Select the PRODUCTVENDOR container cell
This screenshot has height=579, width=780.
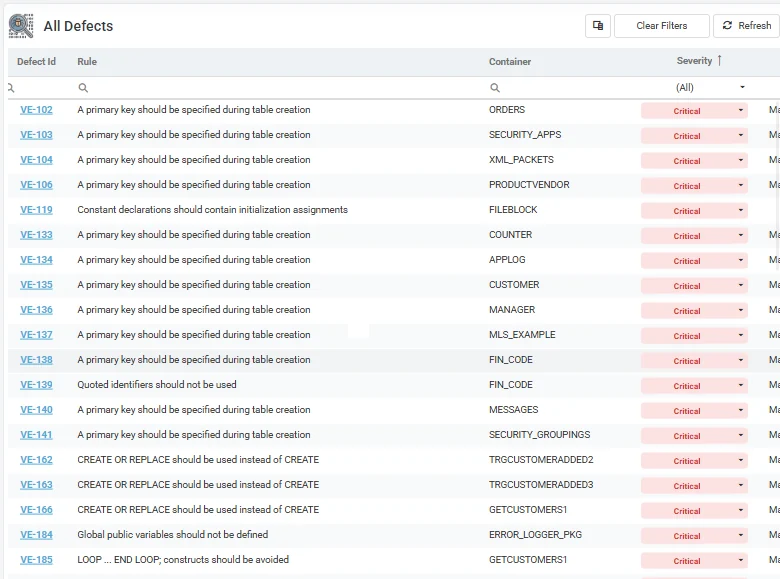pos(529,185)
